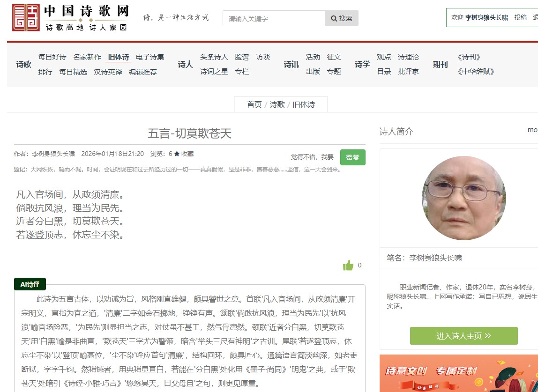This screenshot has height=392, width=538.
Task: Open the 每日好诗 menu item
Action: pyautogui.click(x=52, y=57)
